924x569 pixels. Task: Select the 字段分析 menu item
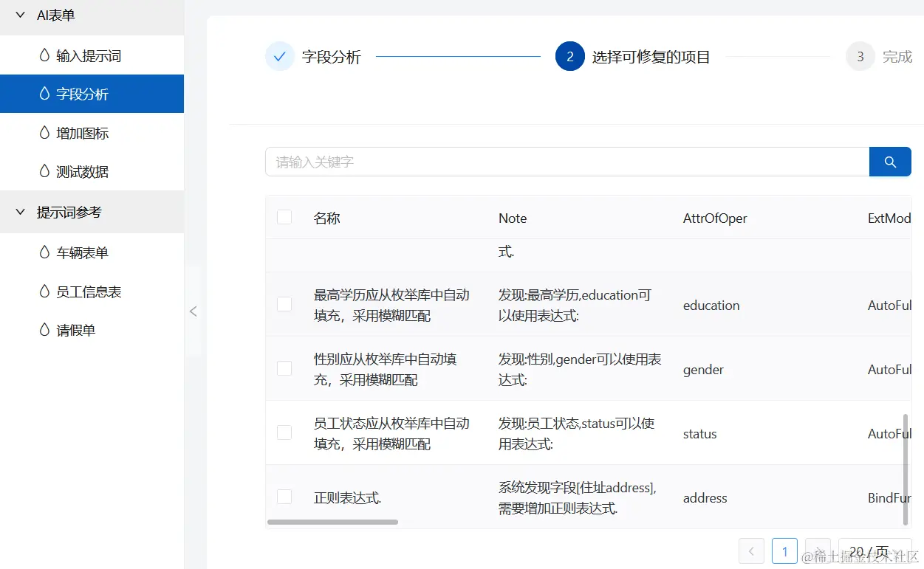tap(92, 94)
